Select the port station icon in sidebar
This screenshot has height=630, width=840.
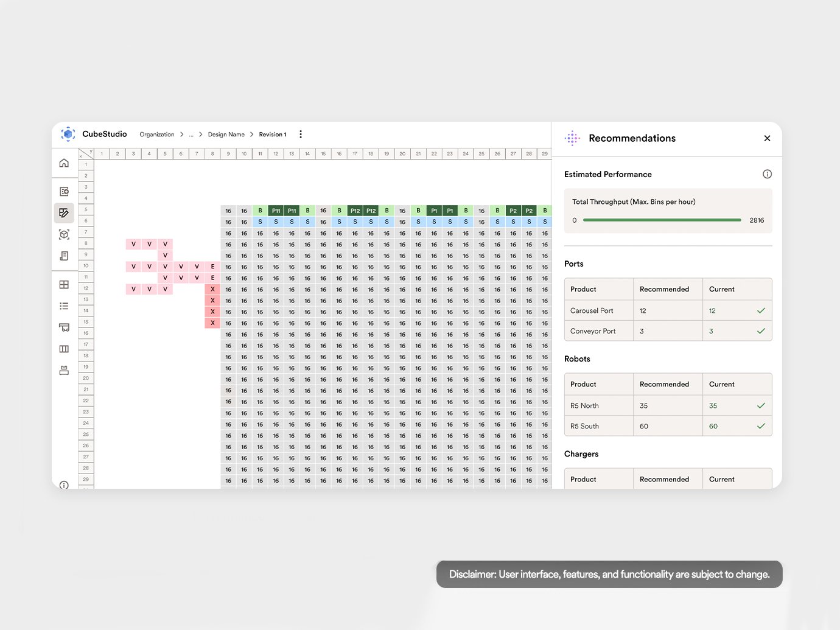pyautogui.click(x=64, y=370)
